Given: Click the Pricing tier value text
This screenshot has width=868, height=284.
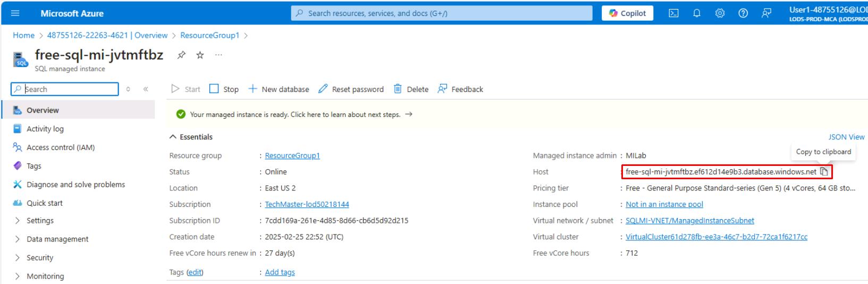Looking at the screenshot, I should click(740, 188).
